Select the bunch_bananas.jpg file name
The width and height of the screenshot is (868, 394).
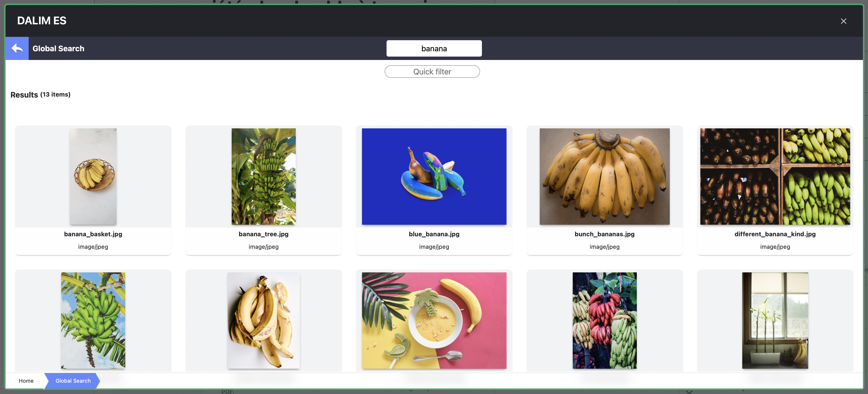(605, 234)
